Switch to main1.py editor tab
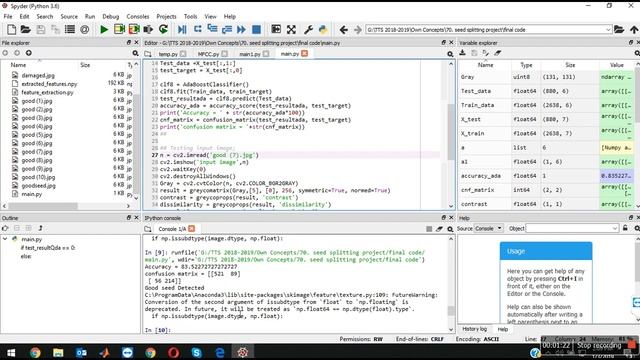This screenshot has width=640, height=360. coord(250,54)
